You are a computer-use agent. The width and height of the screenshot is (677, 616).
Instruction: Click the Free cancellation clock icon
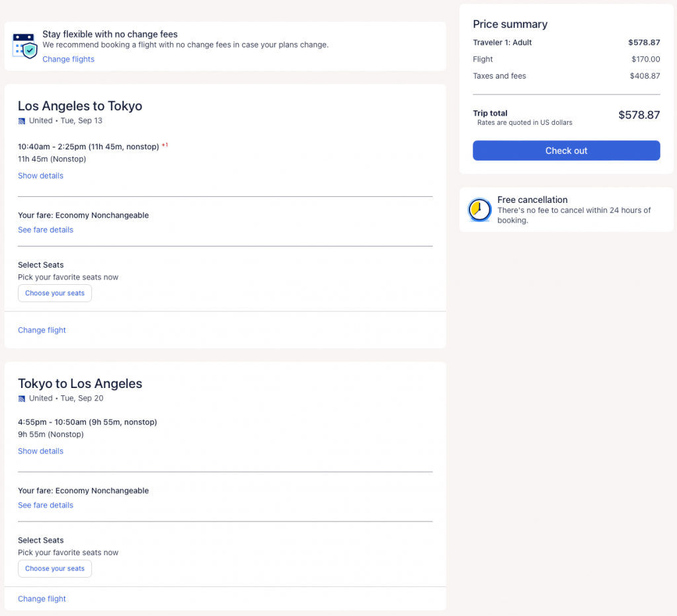click(x=479, y=210)
